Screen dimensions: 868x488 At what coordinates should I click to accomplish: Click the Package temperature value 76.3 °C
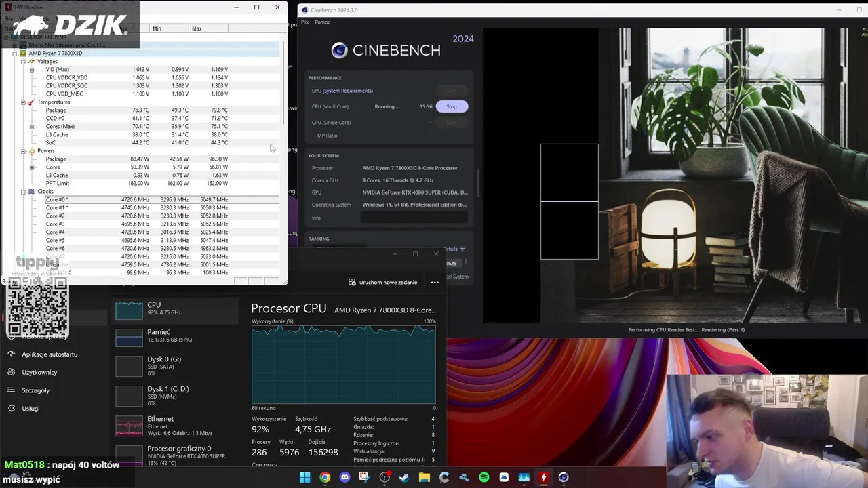click(140, 110)
